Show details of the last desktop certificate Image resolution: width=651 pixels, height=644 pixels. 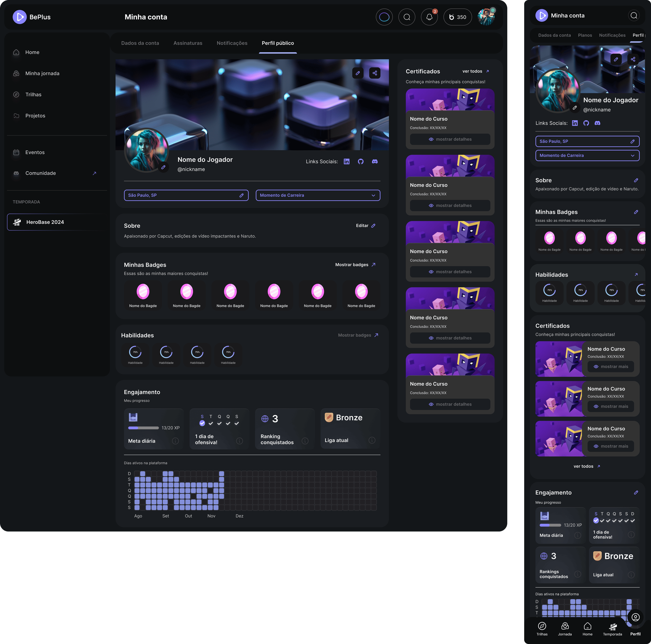[450, 404]
